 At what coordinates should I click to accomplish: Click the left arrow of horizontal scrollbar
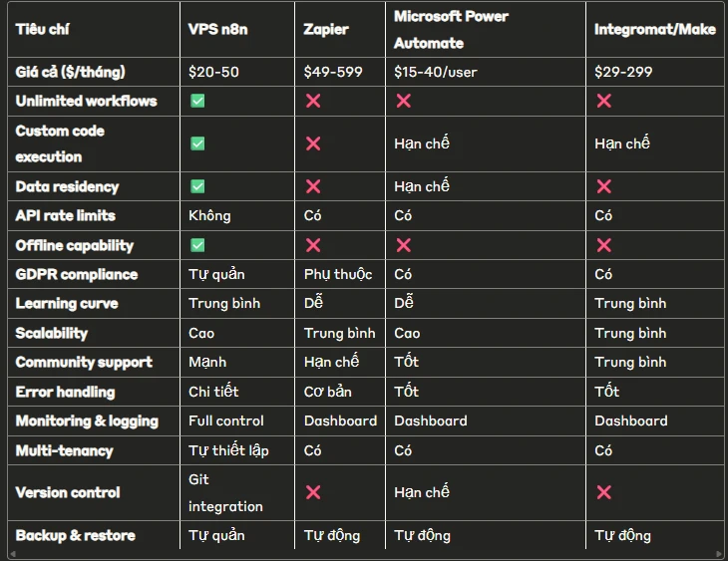coord(13,554)
